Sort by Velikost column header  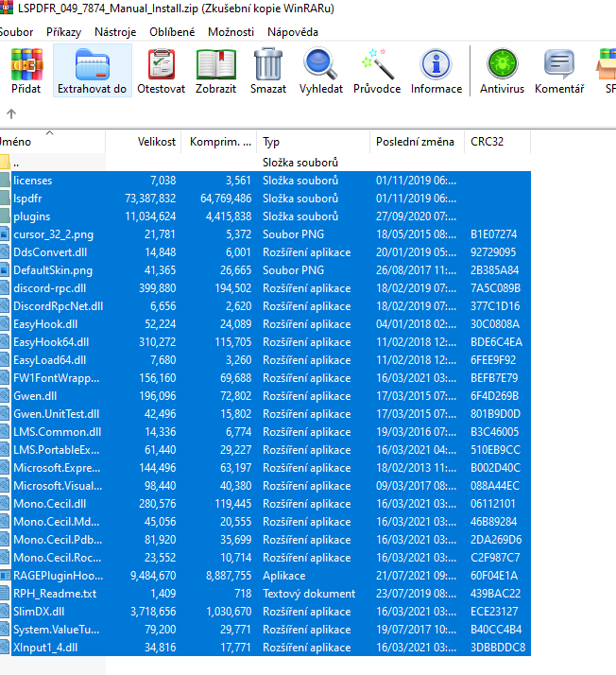144,142
